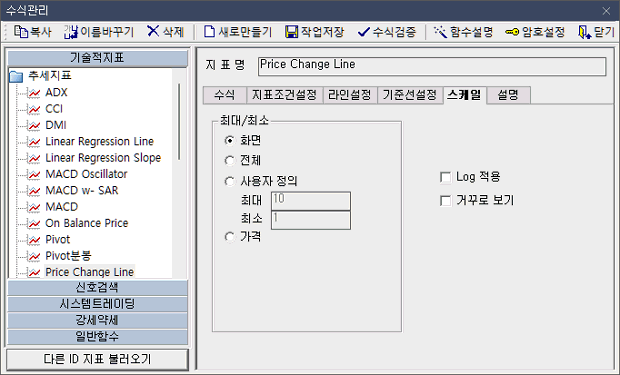Click the 추세지표 folder icon
The width and height of the screenshot is (620, 375).
point(16,76)
